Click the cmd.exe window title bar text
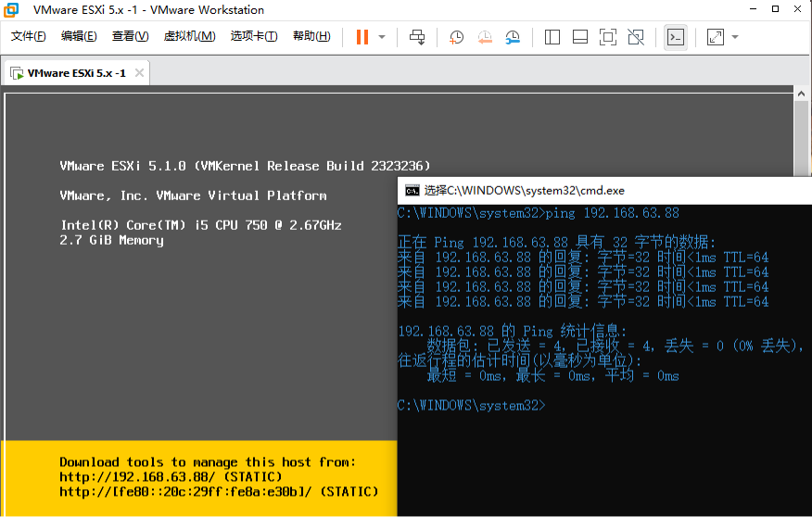This screenshot has height=517, width=812. pos(524,191)
